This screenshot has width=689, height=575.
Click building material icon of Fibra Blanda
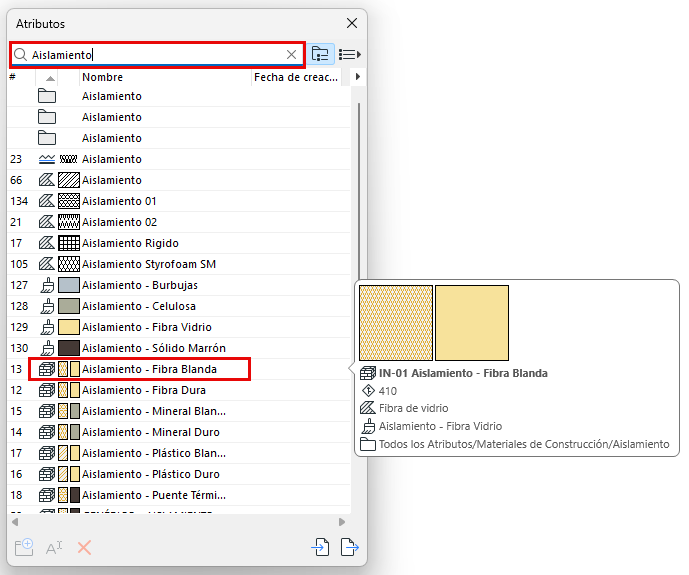pos(47,369)
